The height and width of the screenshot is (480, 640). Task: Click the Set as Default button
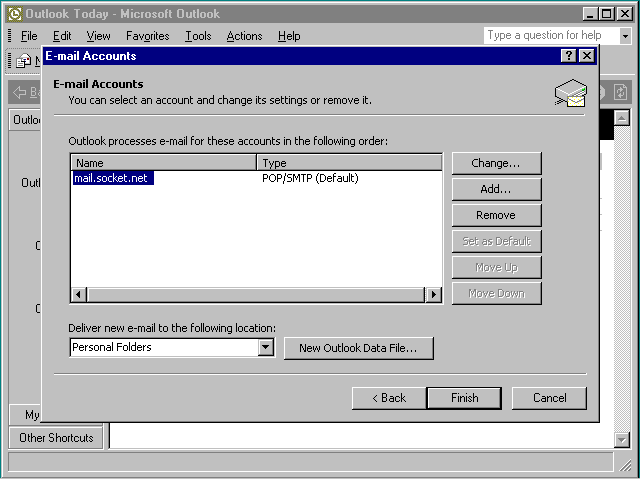(496, 242)
